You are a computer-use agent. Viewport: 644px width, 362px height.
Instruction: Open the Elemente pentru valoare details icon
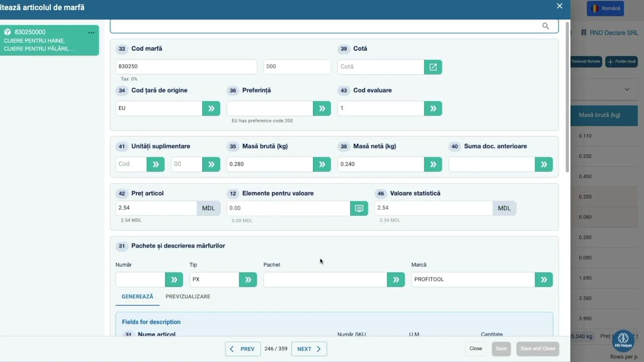point(359,208)
